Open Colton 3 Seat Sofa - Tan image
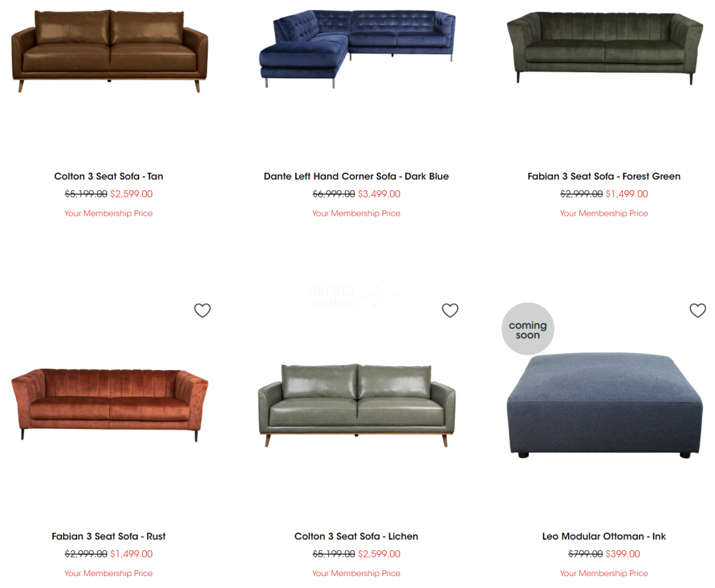 click(109, 50)
